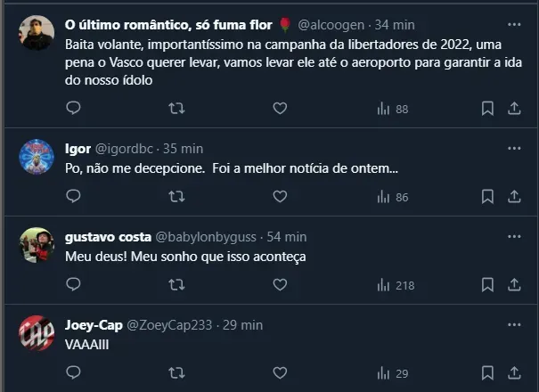This screenshot has height=392, width=539.
Task: Reply to the alcoogen tweet
Action: (x=74, y=109)
